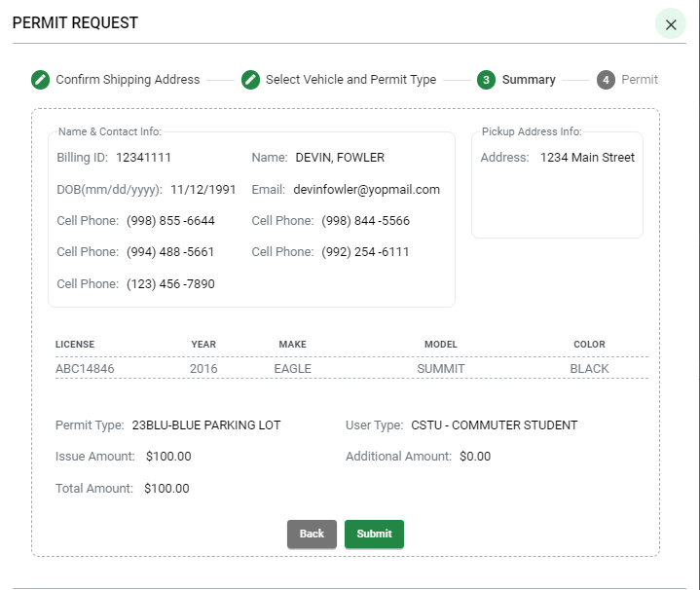Click the name DEVIN, FOWLER
Image resolution: width=700 pixels, height=590 pixels.
(340, 158)
